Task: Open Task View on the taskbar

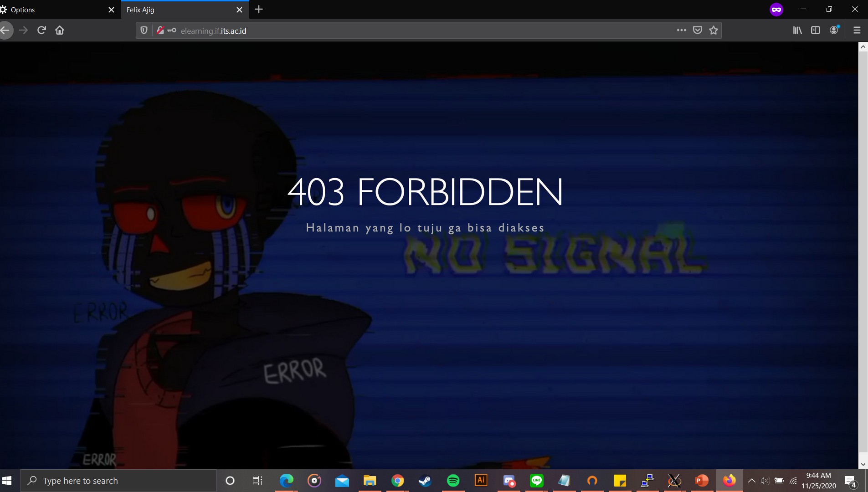Action: click(x=257, y=481)
